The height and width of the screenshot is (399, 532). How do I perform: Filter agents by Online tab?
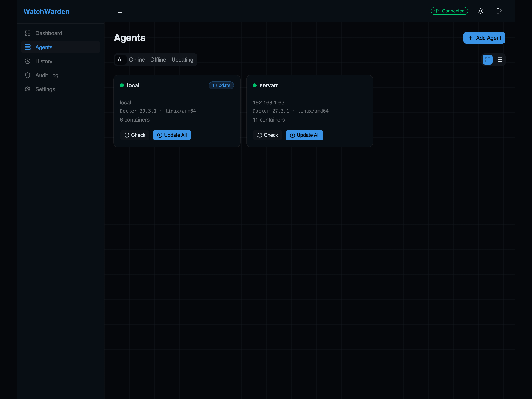pyautogui.click(x=137, y=60)
